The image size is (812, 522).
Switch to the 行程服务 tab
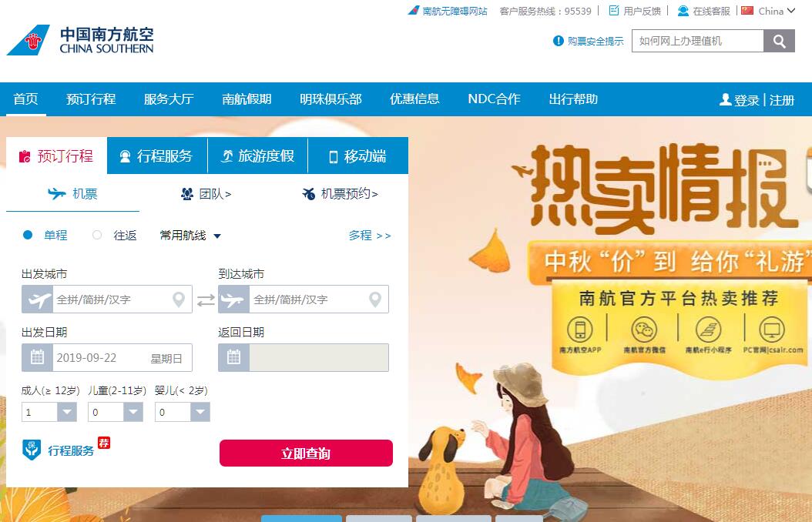(157, 156)
